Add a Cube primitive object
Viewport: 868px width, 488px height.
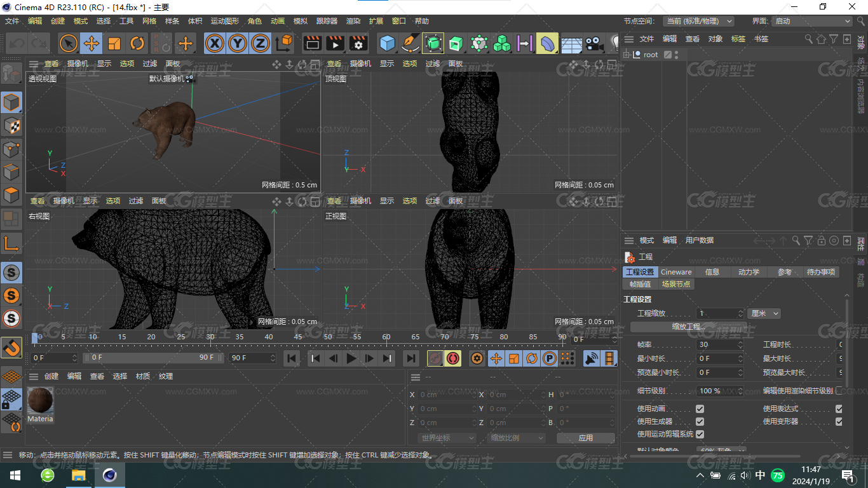pos(387,43)
